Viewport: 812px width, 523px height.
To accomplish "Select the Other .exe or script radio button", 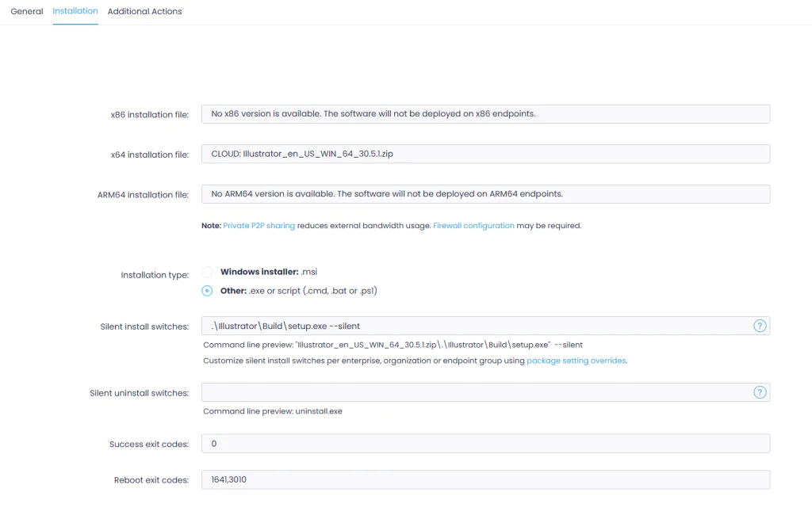I will (207, 291).
